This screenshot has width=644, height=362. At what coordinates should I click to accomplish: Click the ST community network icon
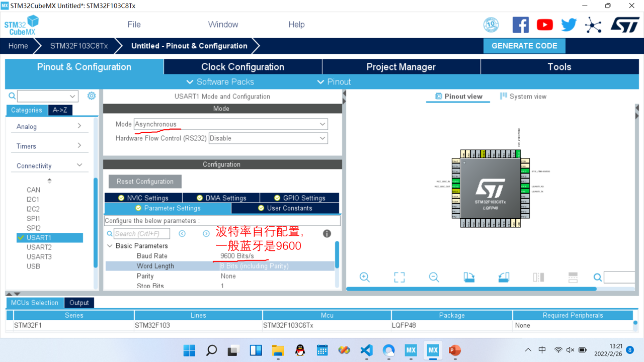(593, 25)
